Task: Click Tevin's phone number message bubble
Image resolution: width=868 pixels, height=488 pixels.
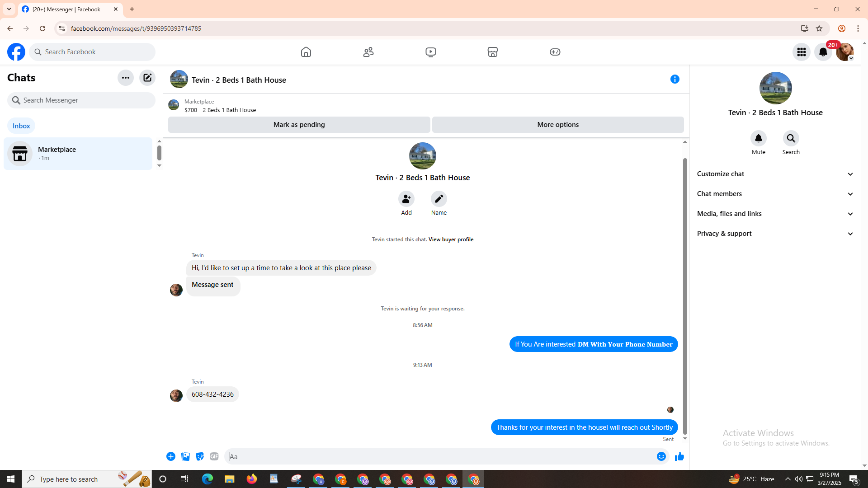Action: 212,394
